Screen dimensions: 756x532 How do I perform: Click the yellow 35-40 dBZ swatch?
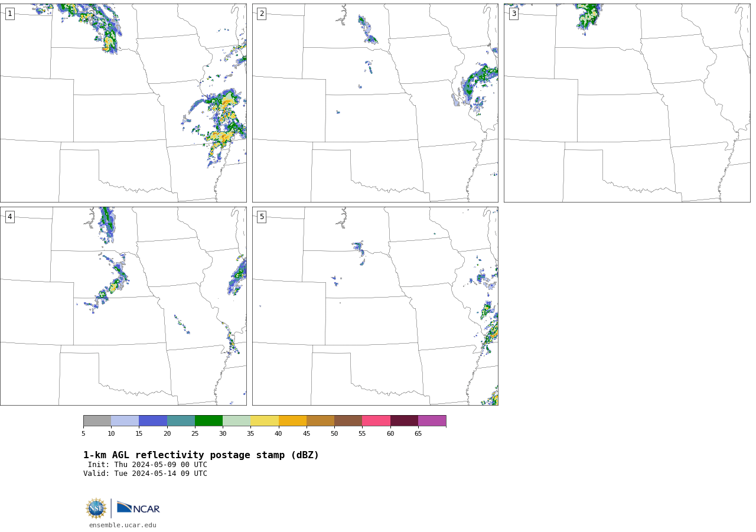tap(265, 420)
